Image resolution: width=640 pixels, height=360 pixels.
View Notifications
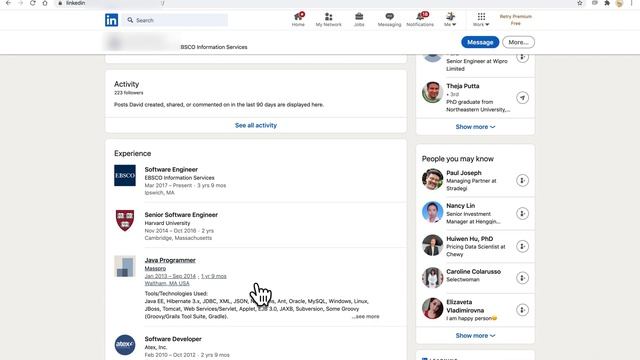tap(420, 20)
